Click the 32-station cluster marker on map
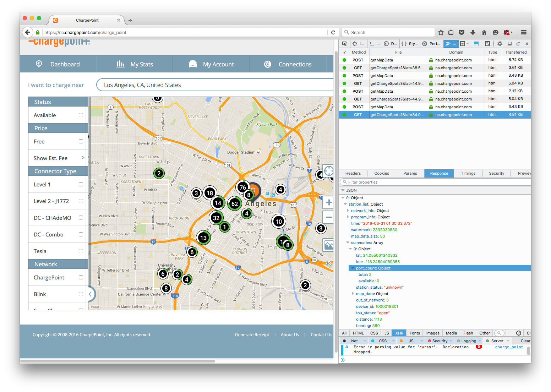This screenshot has height=392, width=551. 216,218
